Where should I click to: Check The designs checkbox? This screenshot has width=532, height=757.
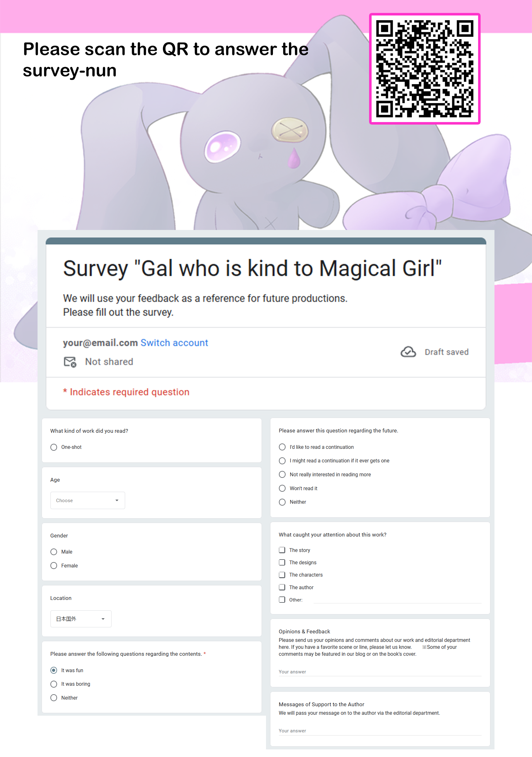point(282,562)
